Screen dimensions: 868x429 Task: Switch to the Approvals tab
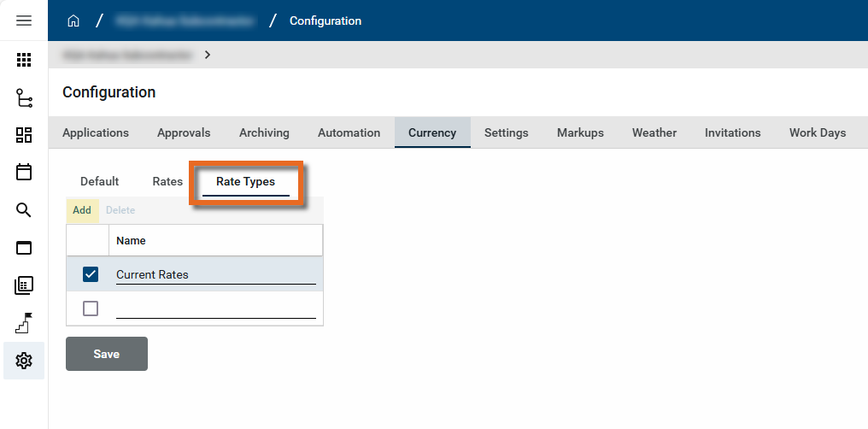[184, 132]
